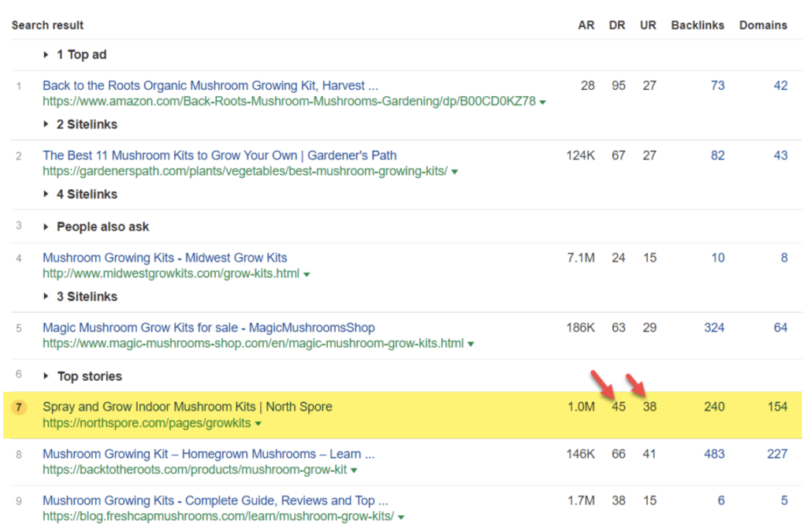Open domains count 42 for Amazon result
The image size is (807, 532).
(781, 85)
